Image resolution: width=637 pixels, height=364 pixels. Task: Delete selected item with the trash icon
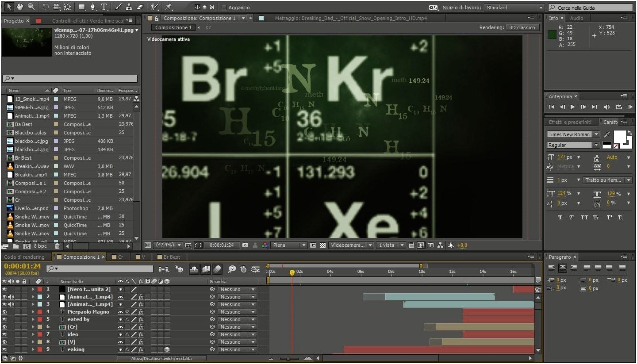coord(57,246)
